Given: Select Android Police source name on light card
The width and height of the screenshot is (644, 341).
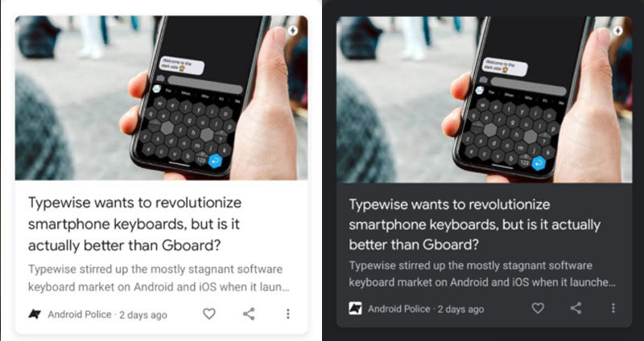Looking at the screenshot, I should [80, 314].
